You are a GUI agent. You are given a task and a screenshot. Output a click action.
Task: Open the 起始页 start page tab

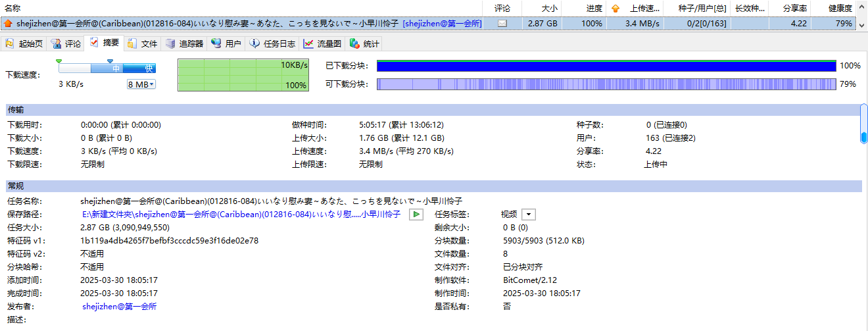(24, 44)
